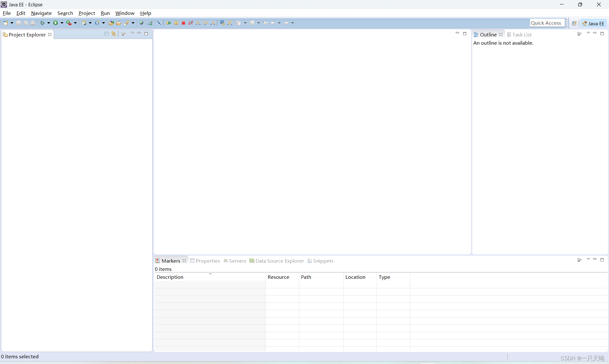Click the New wizard toolbar icon
The height and width of the screenshot is (364, 609).
point(5,23)
